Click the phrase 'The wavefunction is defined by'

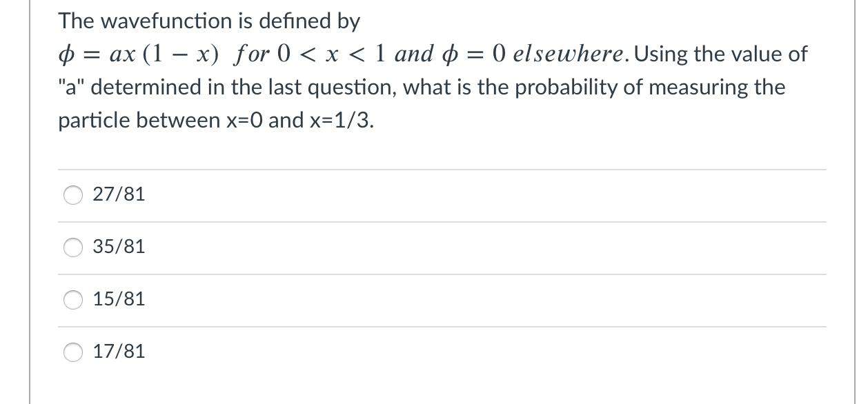tap(208, 21)
